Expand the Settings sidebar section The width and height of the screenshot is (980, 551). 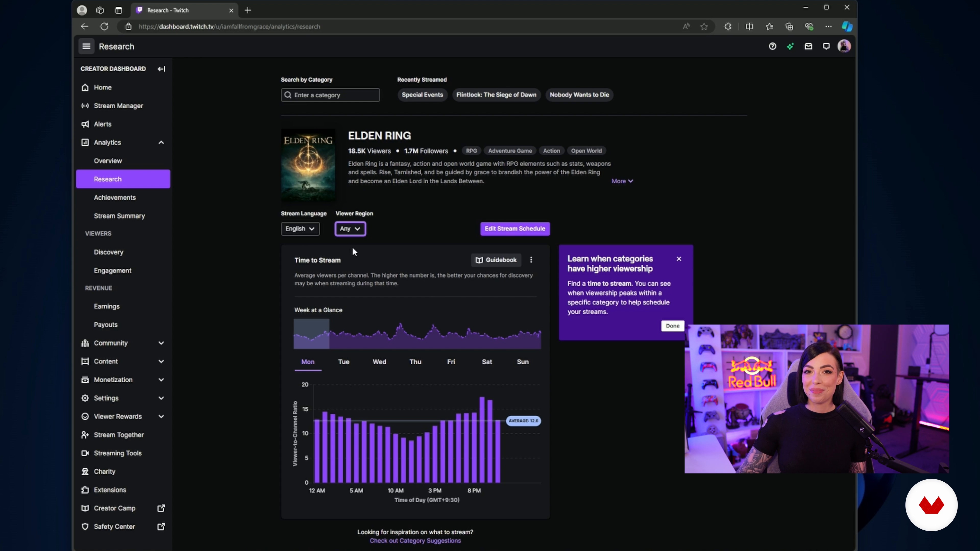coord(161,398)
